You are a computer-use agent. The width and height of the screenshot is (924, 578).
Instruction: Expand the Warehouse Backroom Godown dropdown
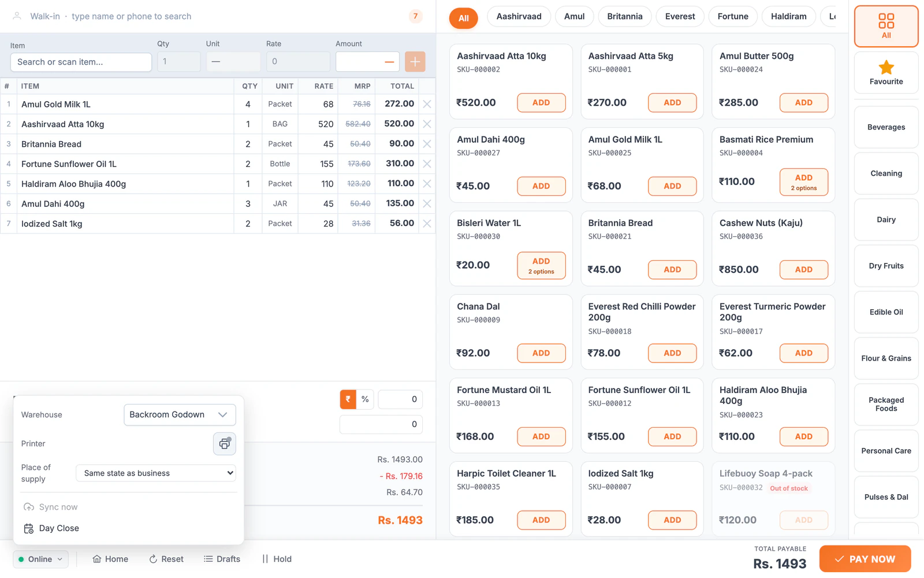pyautogui.click(x=180, y=415)
